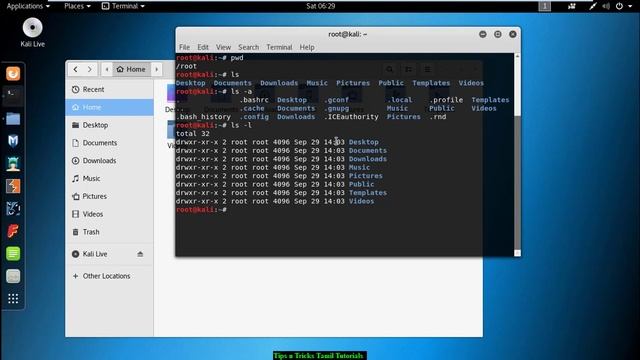Click Show Applications grid in the dock

point(13,299)
